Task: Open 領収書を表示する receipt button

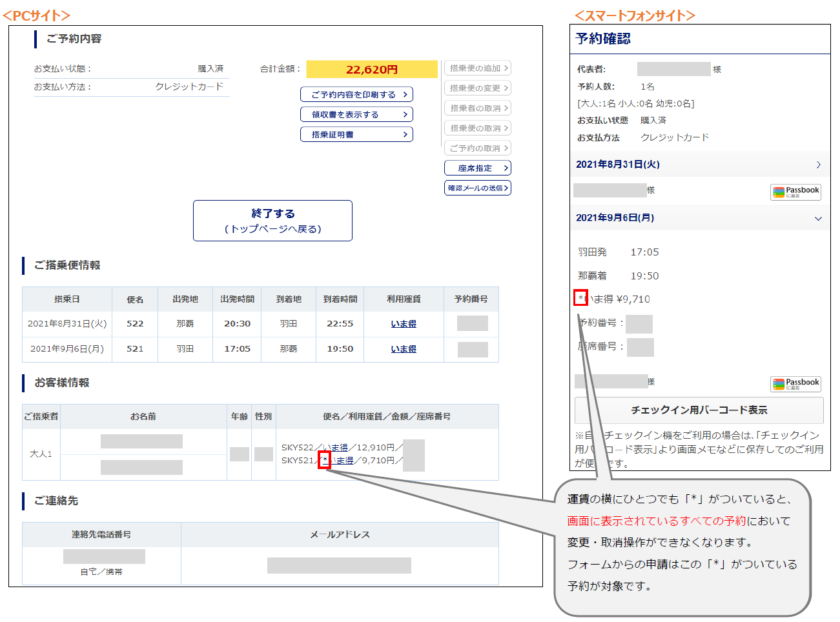Action: 356,114
